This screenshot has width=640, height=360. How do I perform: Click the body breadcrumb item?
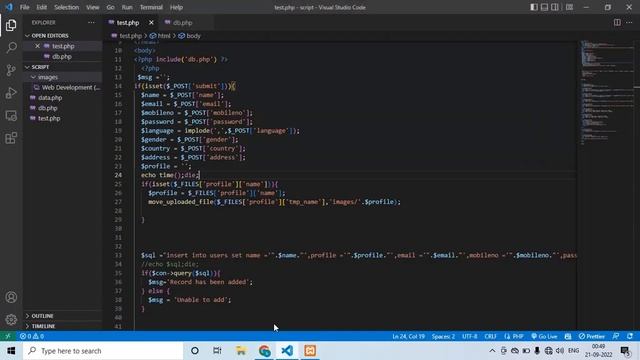pyautogui.click(x=190, y=36)
